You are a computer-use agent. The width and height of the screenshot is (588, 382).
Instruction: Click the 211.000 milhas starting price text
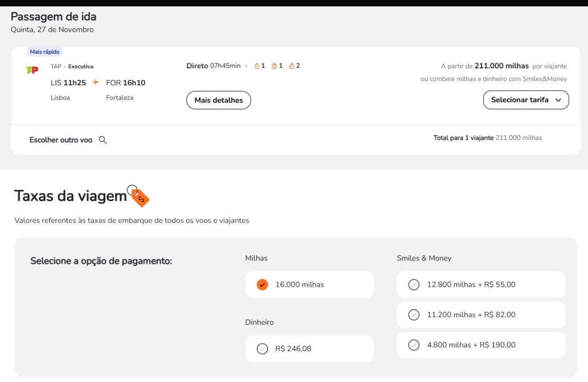pyautogui.click(x=501, y=66)
